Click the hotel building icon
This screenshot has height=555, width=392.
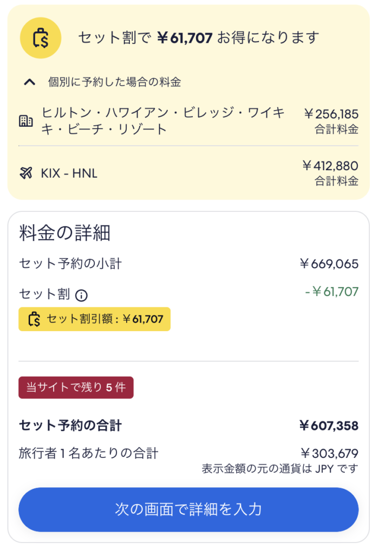(x=26, y=121)
